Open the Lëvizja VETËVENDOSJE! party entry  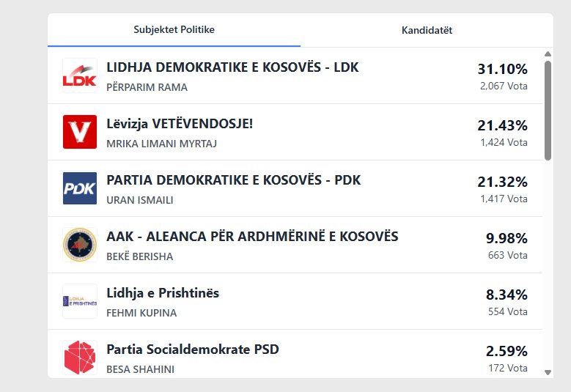point(180,124)
